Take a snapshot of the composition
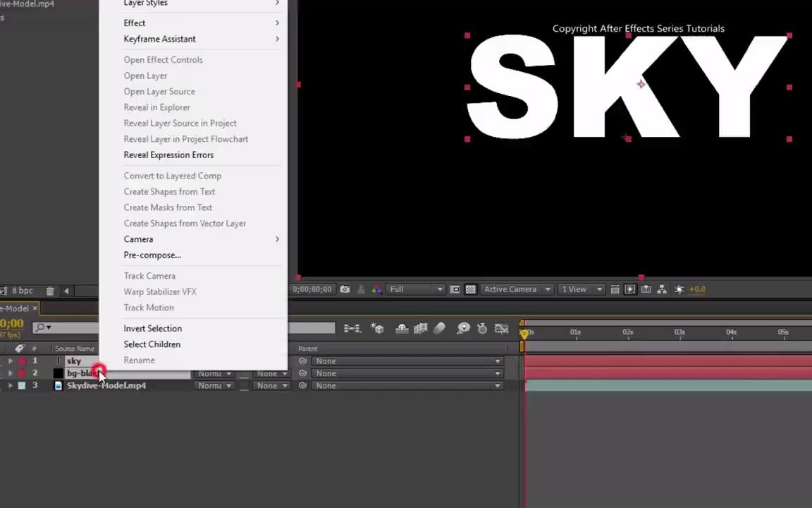Image resolution: width=812 pixels, height=508 pixels. point(345,289)
